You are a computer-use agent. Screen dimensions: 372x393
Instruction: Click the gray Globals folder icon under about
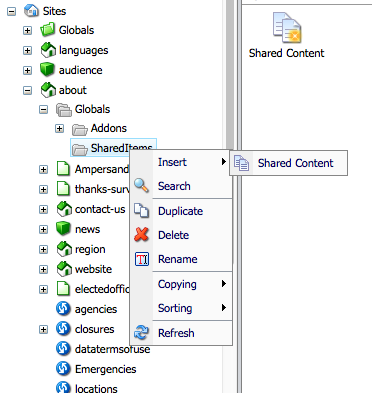[x=64, y=110]
